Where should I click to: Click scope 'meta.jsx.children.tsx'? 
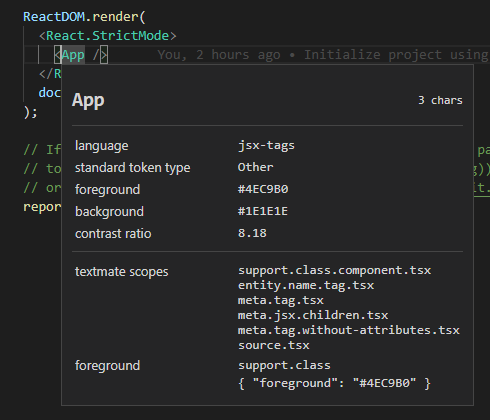coord(313,315)
